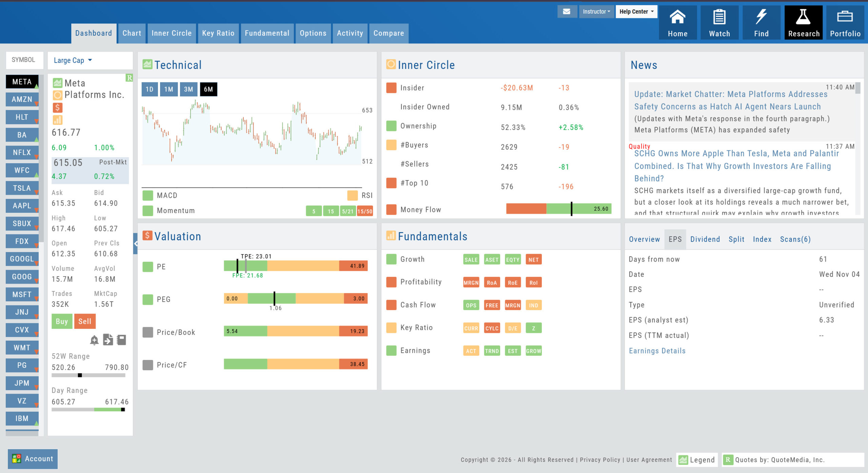Click the export document icon next to bell
Viewport: 868px width, 473px height.
coord(108,340)
